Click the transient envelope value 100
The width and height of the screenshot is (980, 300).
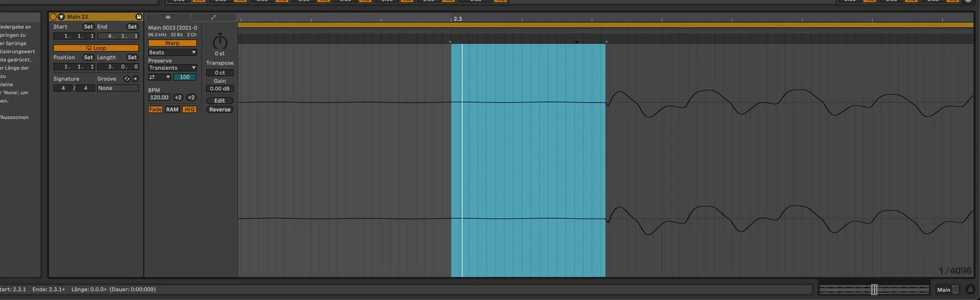coord(185,77)
